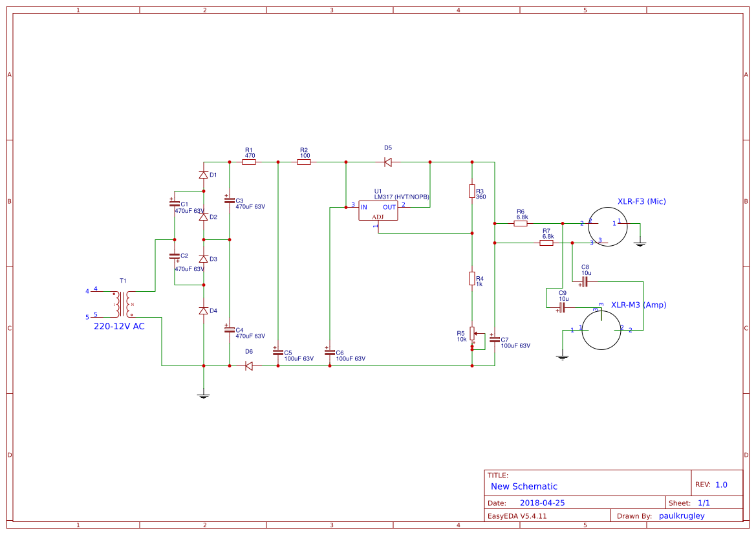Click the ground symbol below diode ladder
756x535 pixels.
(204, 395)
